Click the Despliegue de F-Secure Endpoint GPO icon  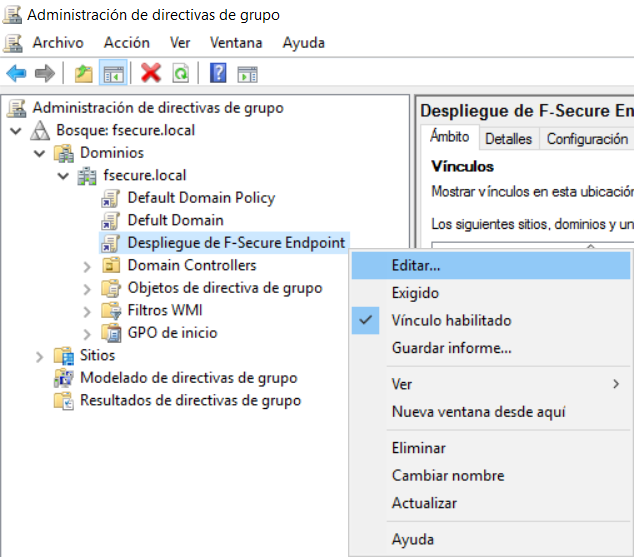(110, 243)
